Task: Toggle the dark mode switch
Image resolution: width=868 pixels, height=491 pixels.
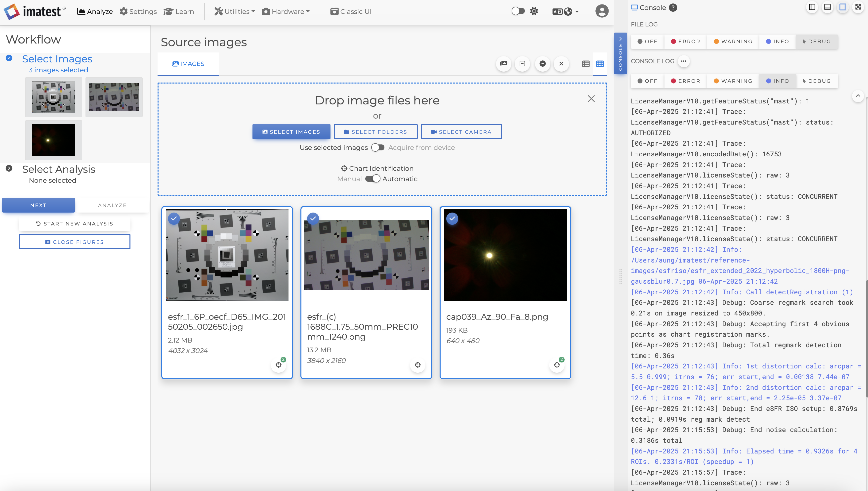Action: click(518, 11)
